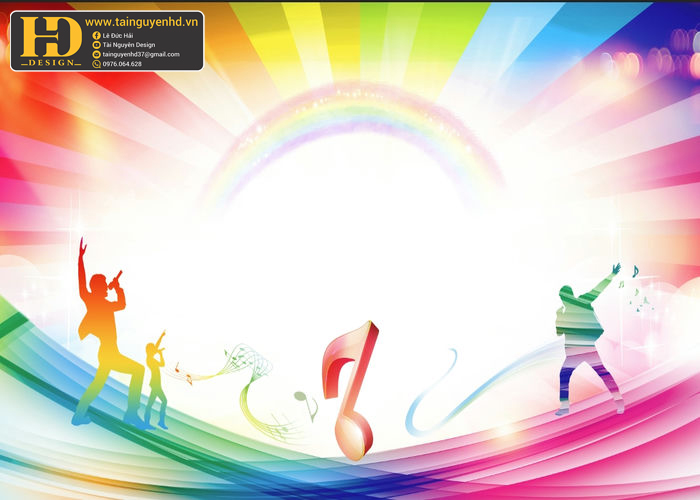700x500 pixels.
Task: Click the YouTube icon beside Tài Nguyên Design
Action: pos(96,45)
